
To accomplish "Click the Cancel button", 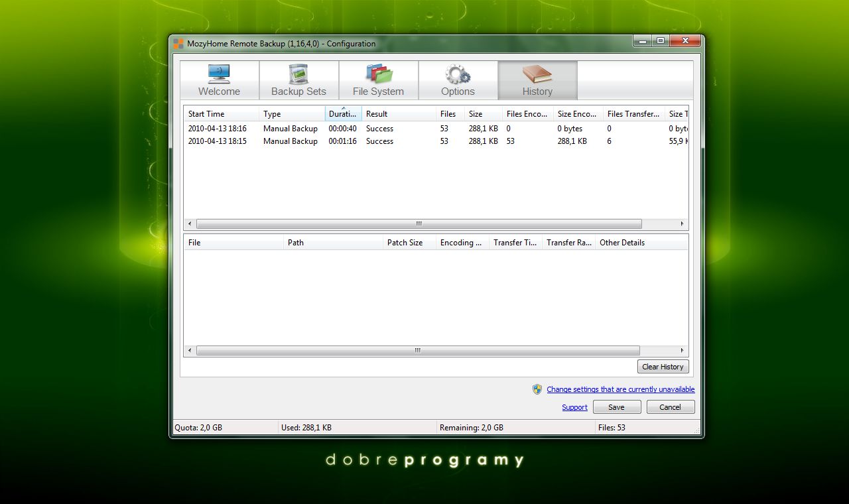I will click(670, 407).
